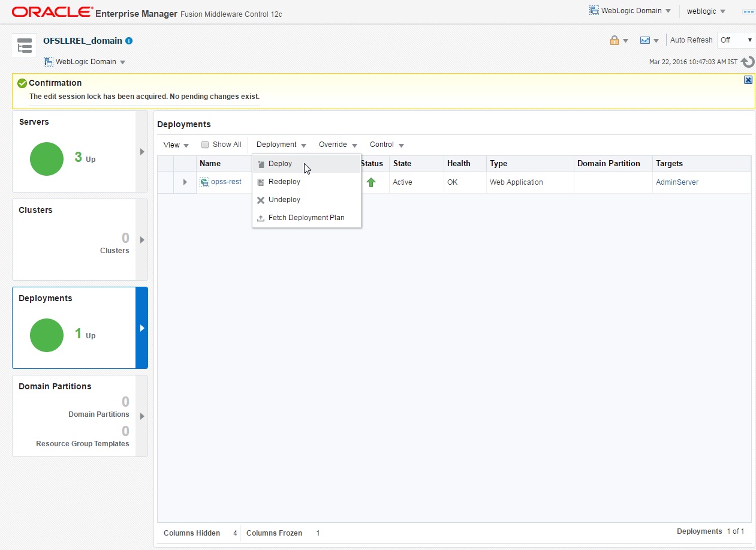Expand the Clusters panel arrow
This screenshot has height=550, width=756.
click(142, 240)
